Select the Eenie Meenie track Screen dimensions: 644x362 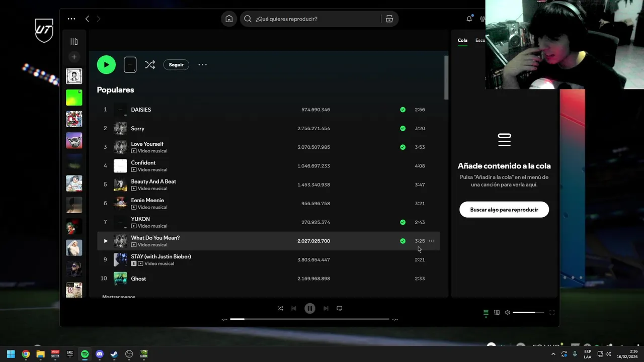pyautogui.click(x=147, y=200)
